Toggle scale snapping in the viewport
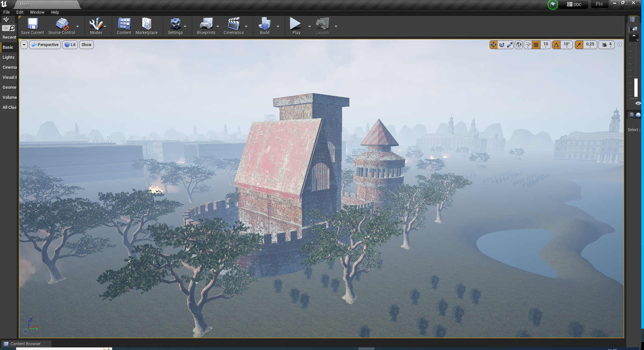The height and width of the screenshot is (350, 644). 579,45
